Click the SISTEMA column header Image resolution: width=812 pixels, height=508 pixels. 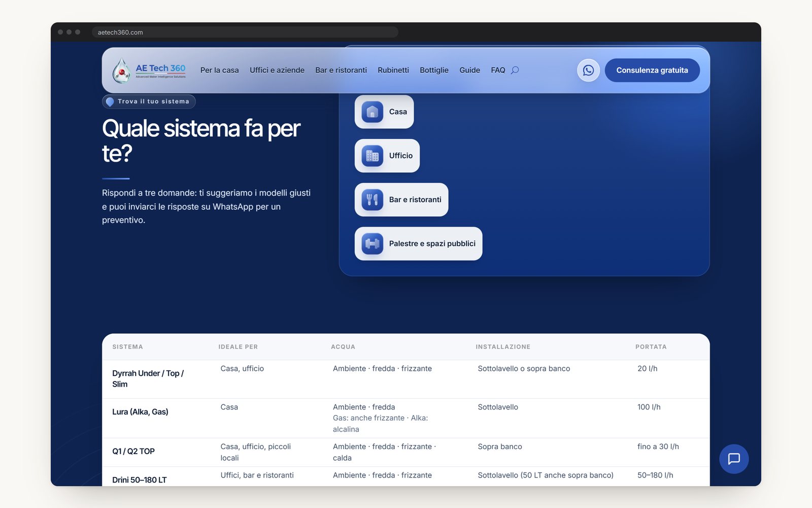(x=127, y=347)
